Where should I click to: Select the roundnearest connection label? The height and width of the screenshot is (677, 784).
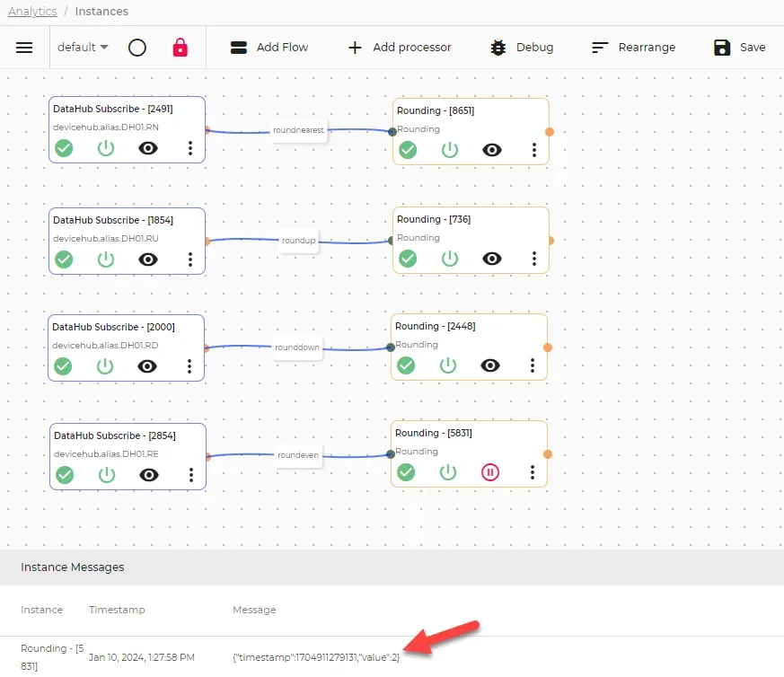(298, 130)
